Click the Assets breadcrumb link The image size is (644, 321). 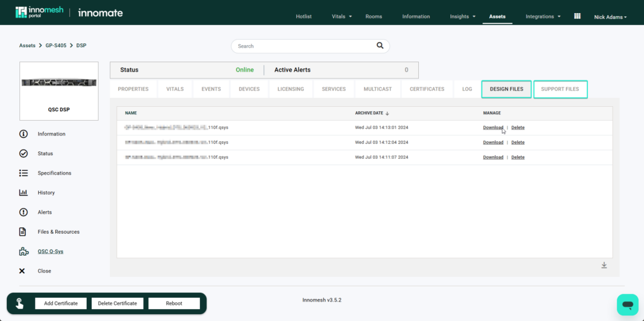[27, 46]
